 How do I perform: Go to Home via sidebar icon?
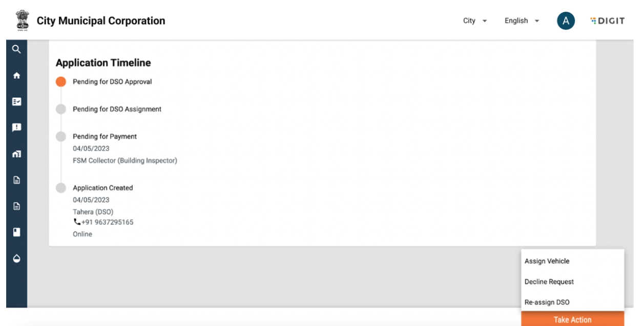[x=16, y=76]
